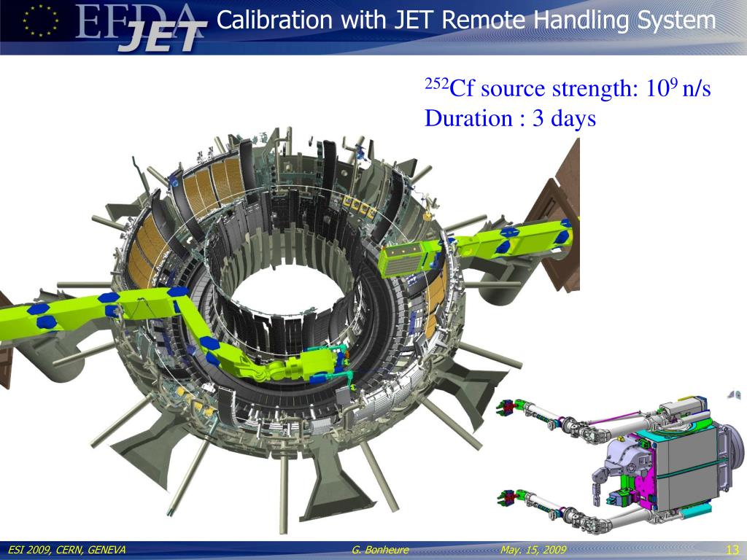Click the 'Duration : 3 days' line
747x560 pixels.
tap(510, 118)
